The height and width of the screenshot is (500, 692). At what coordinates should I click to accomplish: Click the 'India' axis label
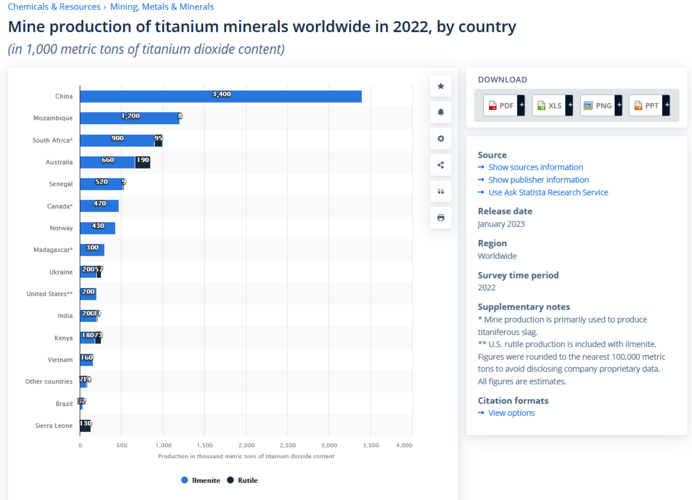tap(65, 316)
